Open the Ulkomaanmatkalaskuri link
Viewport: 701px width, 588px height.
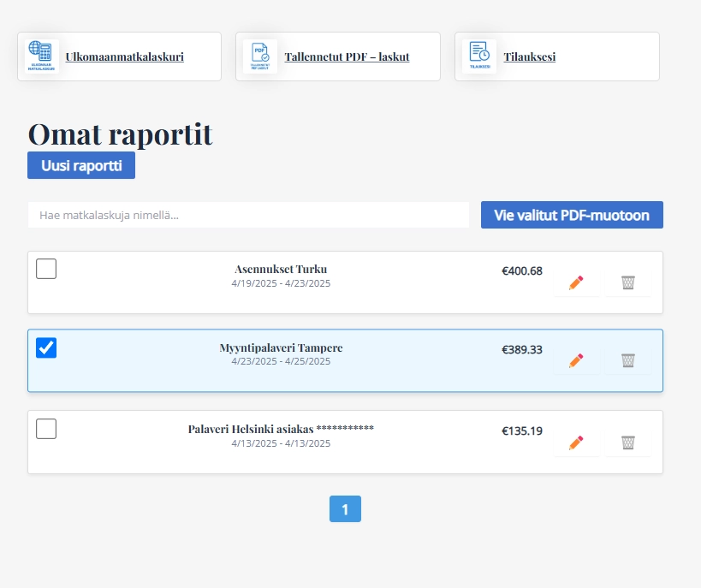tap(124, 56)
